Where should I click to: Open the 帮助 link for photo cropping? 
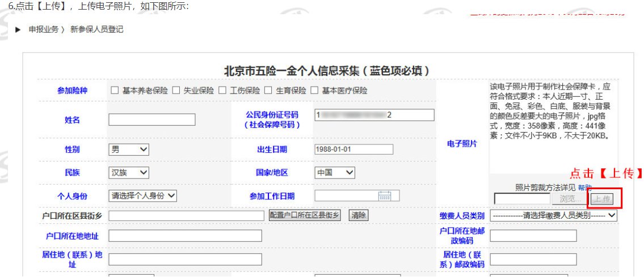(585, 187)
